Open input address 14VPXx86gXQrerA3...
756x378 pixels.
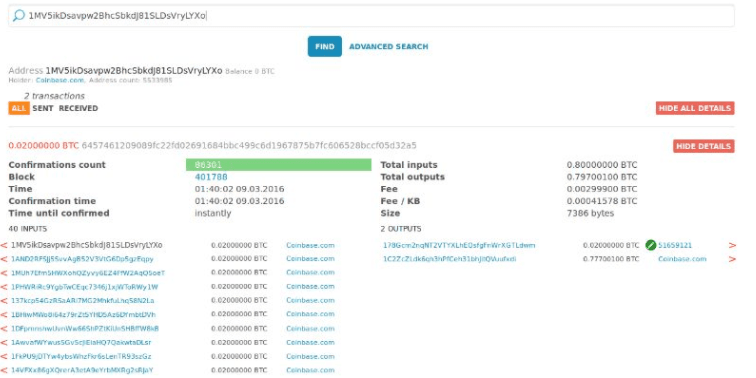82,370
